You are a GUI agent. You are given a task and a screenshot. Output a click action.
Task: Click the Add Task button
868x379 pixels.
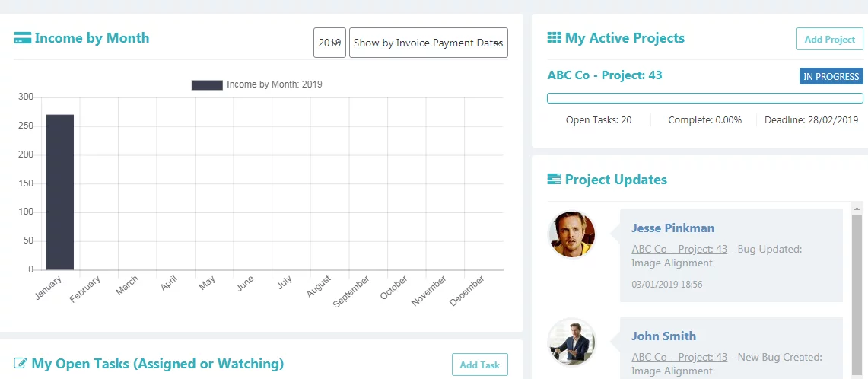[480, 365]
